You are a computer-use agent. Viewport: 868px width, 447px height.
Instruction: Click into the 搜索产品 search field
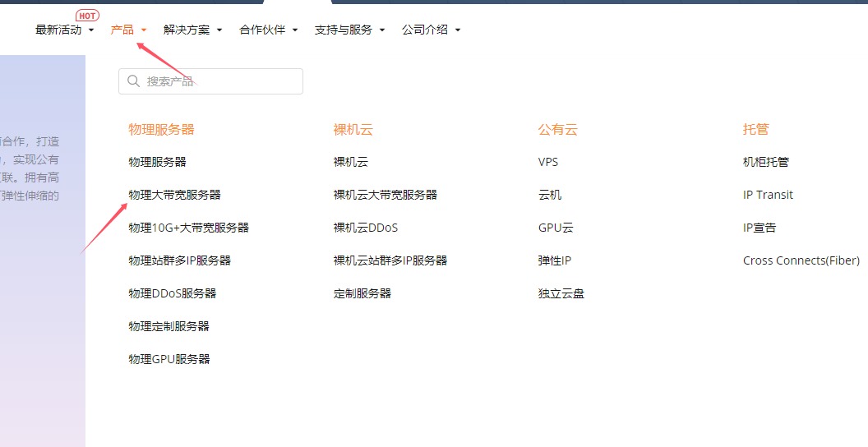tap(218, 81)
